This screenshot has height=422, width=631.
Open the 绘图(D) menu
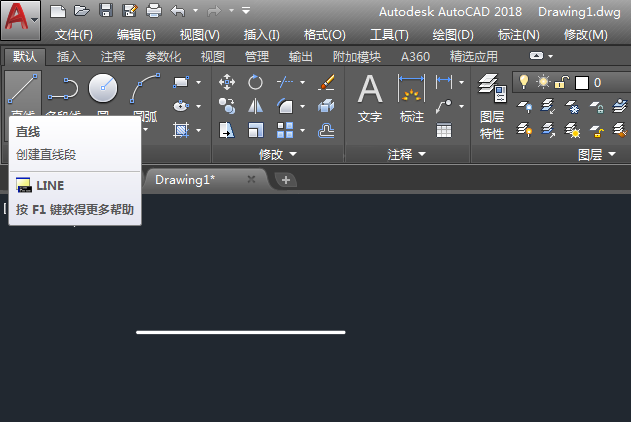pyautogui.click(x=453, y=35)
